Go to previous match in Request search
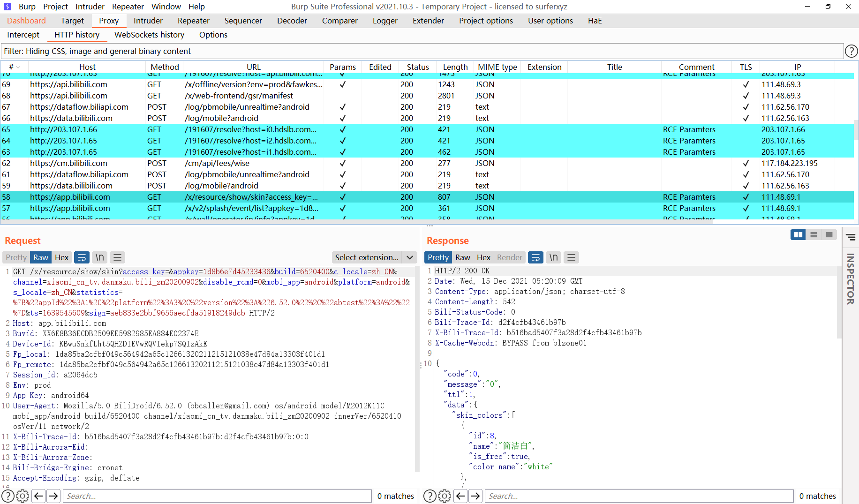This screenshot has height=504, width=859. click(39, 496)
